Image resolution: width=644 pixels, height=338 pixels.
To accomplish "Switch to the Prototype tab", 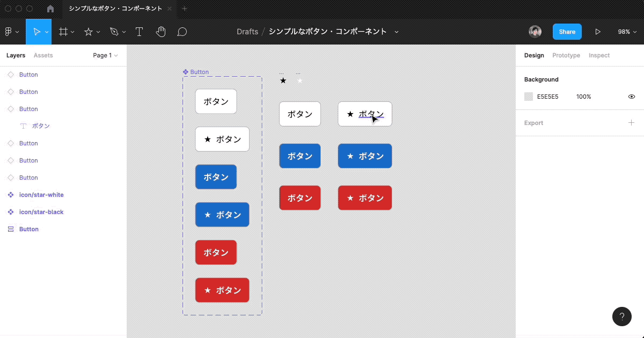I will (566, 55).
